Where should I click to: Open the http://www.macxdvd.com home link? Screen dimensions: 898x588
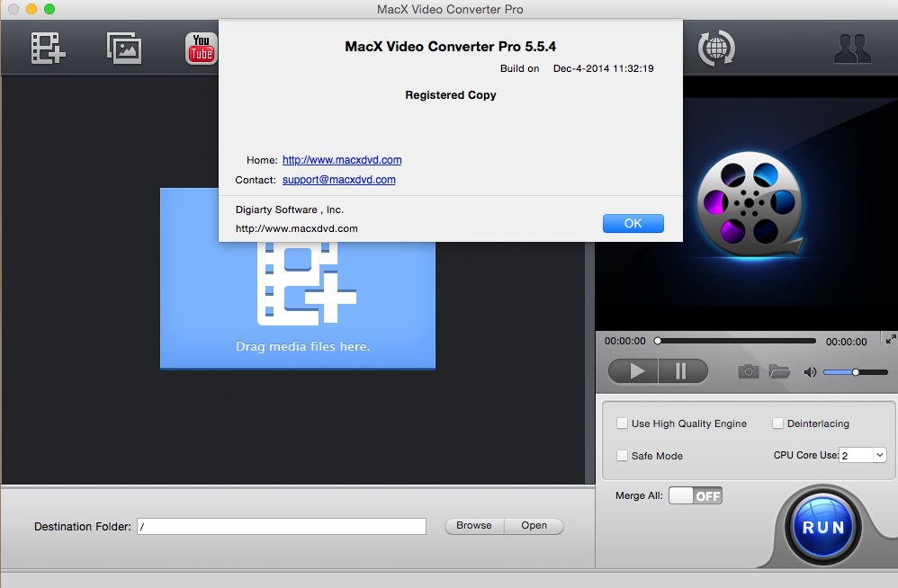coord(342,160)
